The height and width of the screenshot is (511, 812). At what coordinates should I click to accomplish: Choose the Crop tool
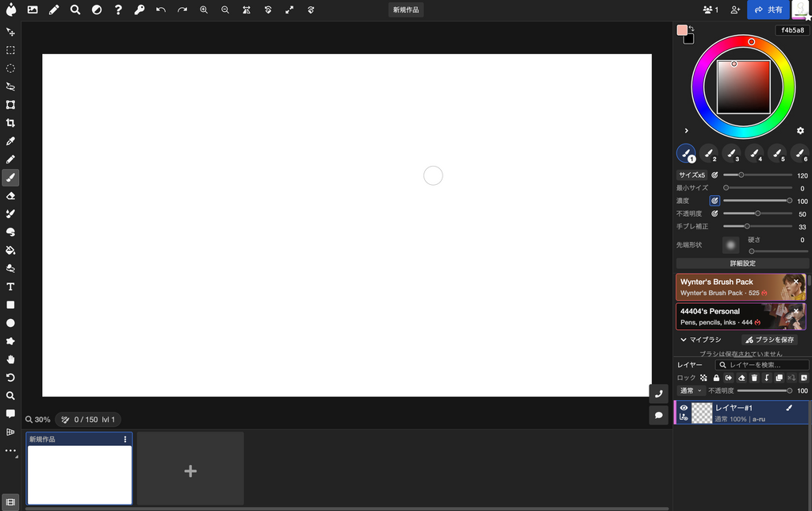coord(10,123)
